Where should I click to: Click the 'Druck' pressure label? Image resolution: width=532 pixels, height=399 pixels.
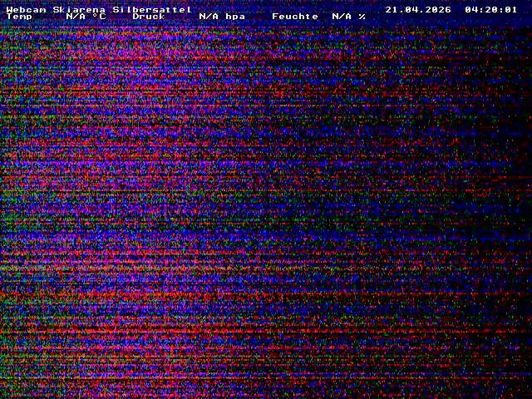pos(149,17)
